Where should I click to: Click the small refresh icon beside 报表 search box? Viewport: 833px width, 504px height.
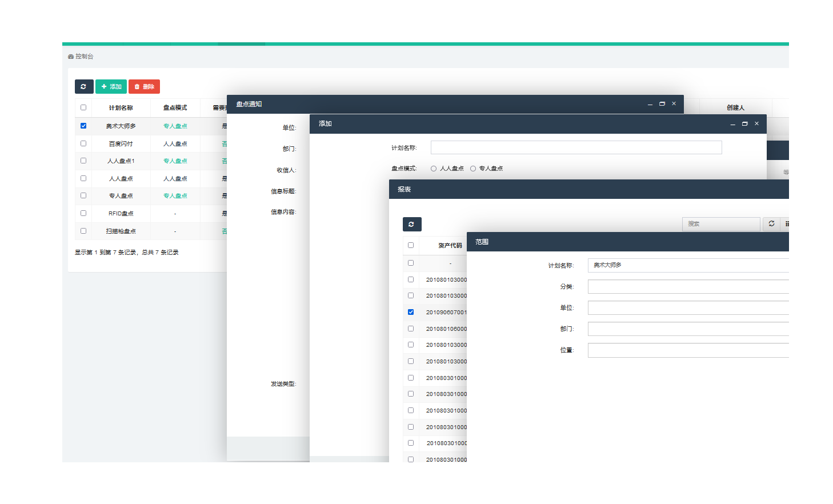point(771,223)
